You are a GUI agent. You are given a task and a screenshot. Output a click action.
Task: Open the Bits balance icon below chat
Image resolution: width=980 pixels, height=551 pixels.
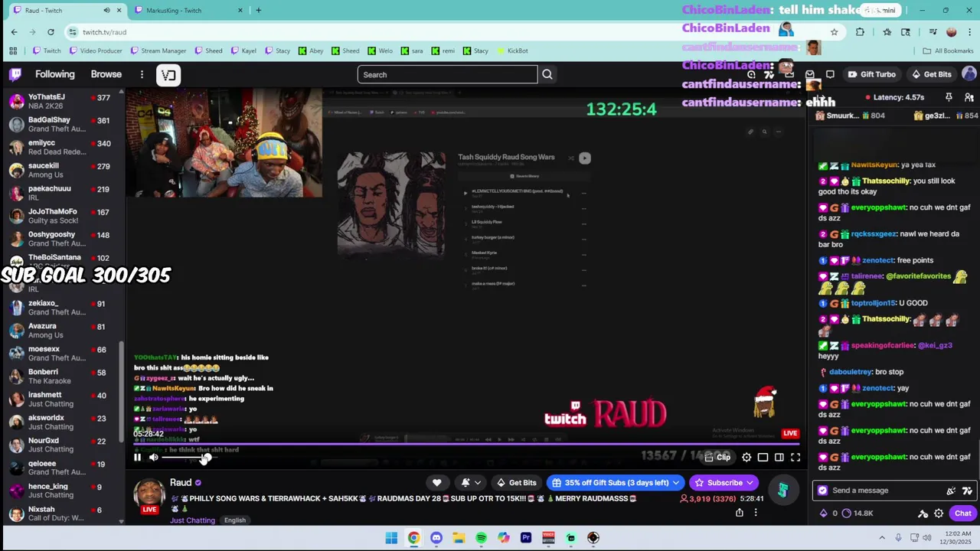tap(824, 514)
